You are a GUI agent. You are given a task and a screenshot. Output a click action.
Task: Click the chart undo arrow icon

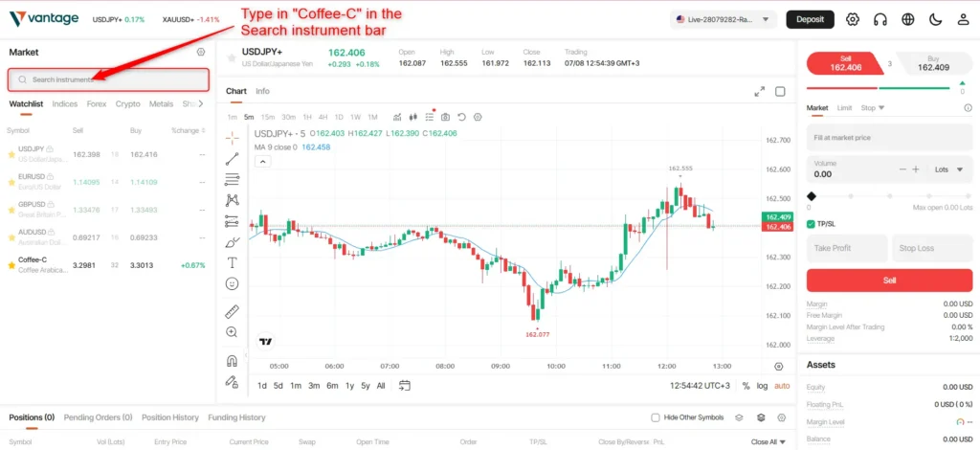pyautogui.click(x=461, y=117)
